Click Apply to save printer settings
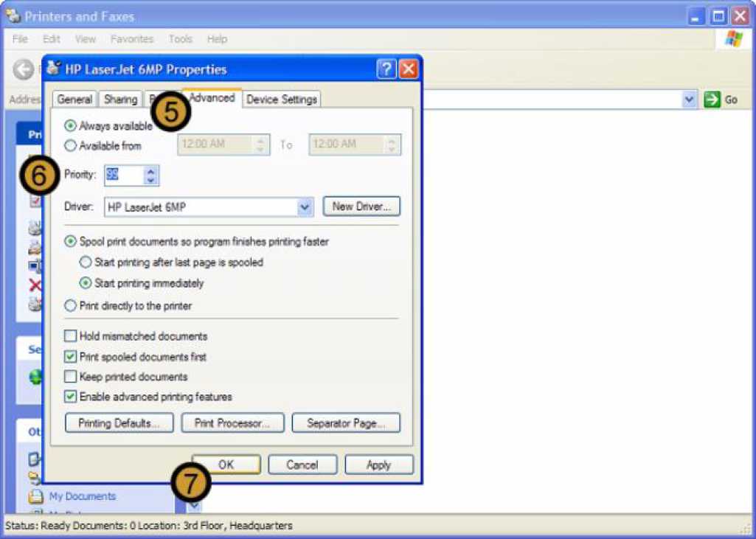The width and height of the screenshot is (756, 539). (379, 465)
